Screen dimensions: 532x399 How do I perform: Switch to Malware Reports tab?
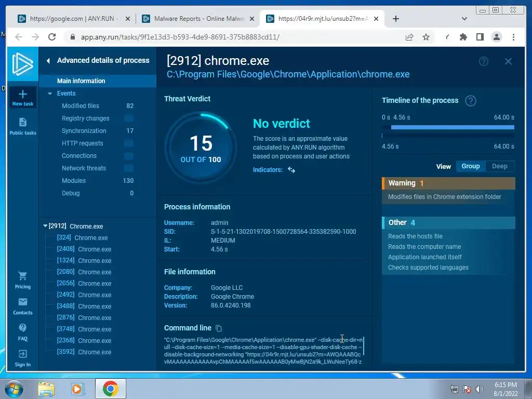click(198, 19)
